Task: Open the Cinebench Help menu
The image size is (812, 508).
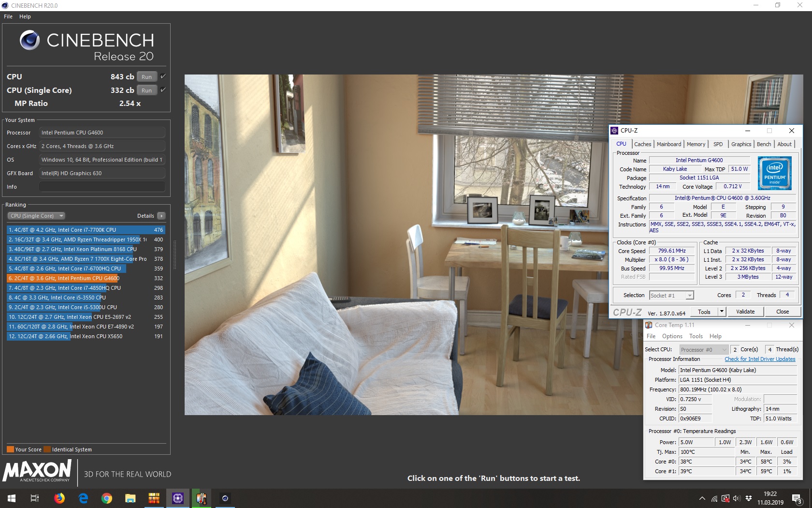Action: click(x=25, y=16)
